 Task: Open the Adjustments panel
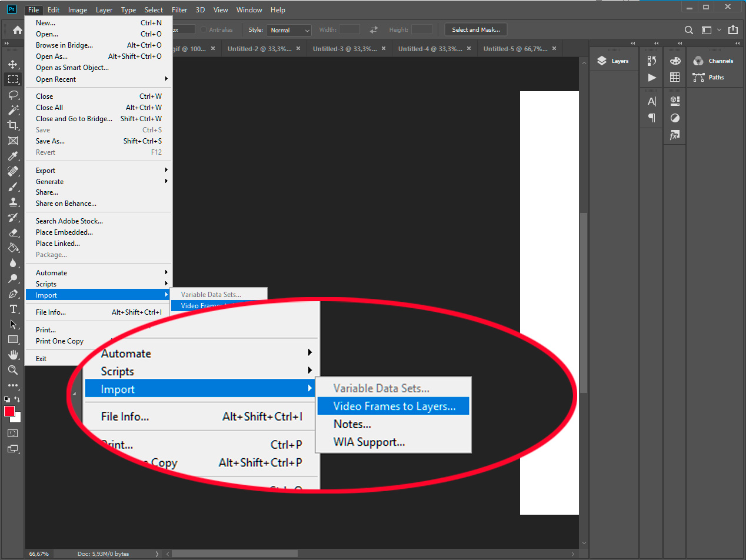pos(675,118)
